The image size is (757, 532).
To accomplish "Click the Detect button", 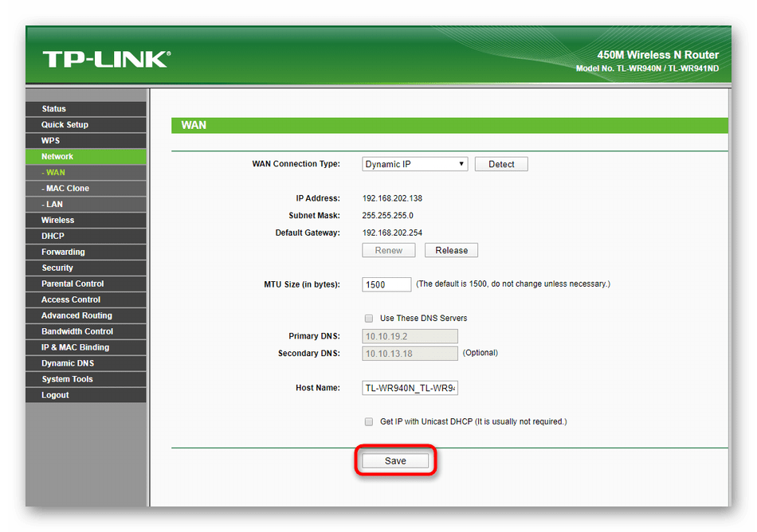I will coord(501,164).
